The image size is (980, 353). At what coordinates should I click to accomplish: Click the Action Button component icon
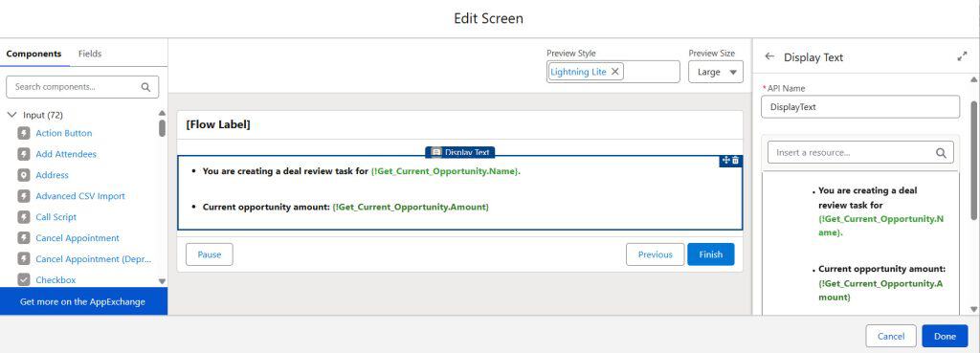[x=24, y=133]
